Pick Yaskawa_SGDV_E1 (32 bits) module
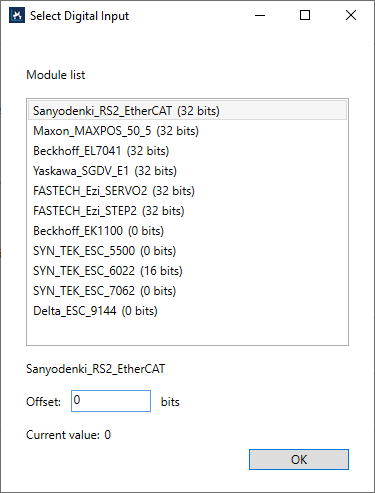 187,171
